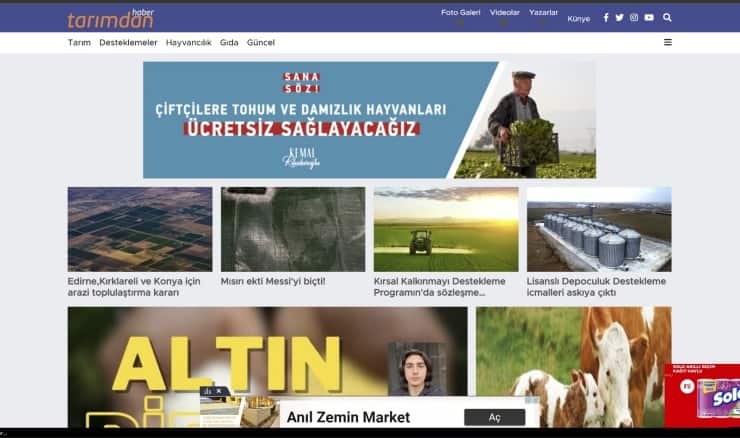Open the YouTube channel icon

point(649,17)
